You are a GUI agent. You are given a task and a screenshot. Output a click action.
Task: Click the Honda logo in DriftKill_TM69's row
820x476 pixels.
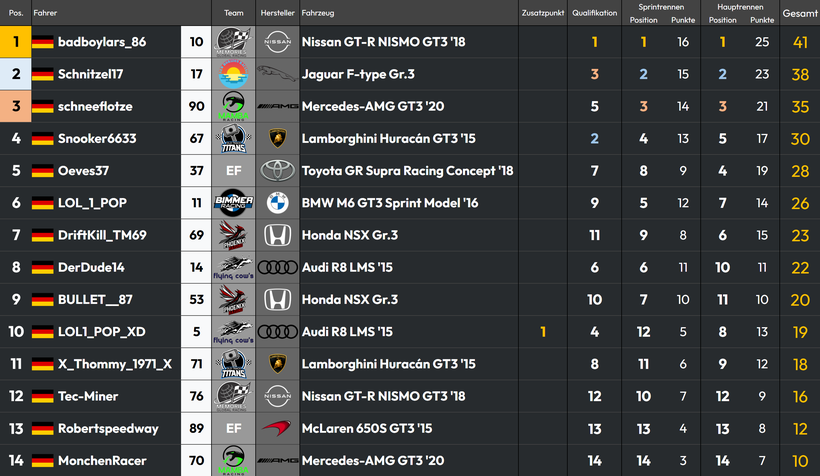coord(278,235)
